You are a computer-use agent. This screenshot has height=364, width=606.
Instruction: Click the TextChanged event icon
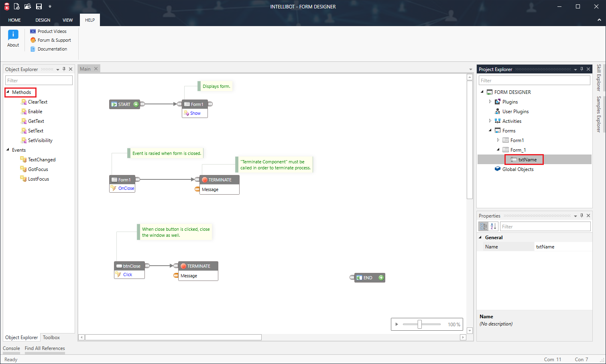click(x=23, y=159)
